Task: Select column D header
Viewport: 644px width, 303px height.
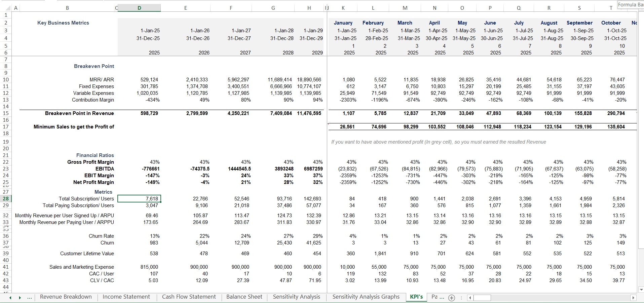Action: click(x=139, y=8)
